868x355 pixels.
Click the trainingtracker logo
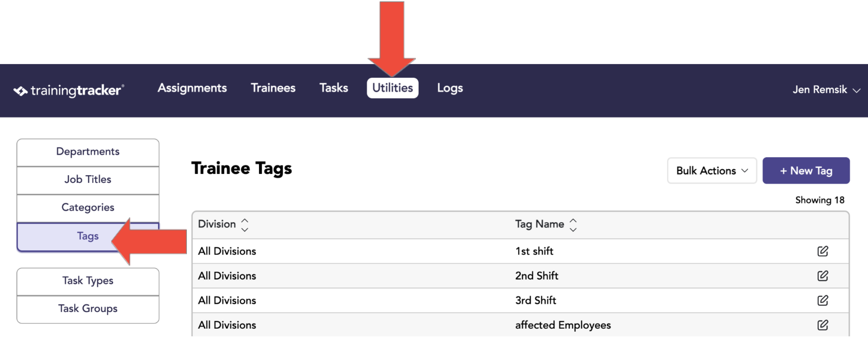tap(69, 90)
